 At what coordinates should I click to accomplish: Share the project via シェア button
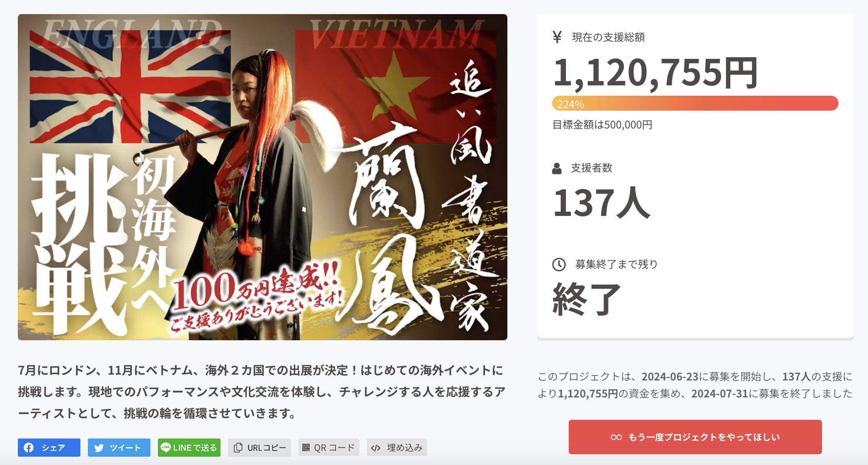pos(49,448)
